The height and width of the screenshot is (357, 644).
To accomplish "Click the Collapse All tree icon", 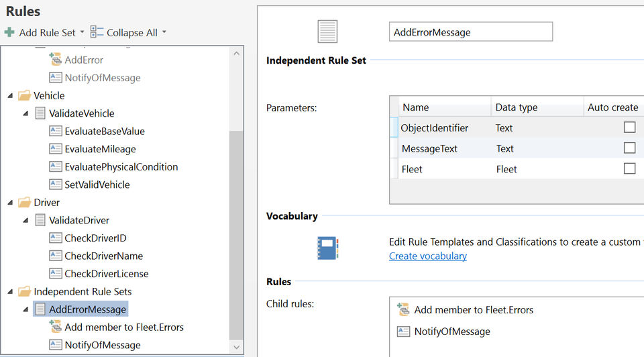I will 97,32.
